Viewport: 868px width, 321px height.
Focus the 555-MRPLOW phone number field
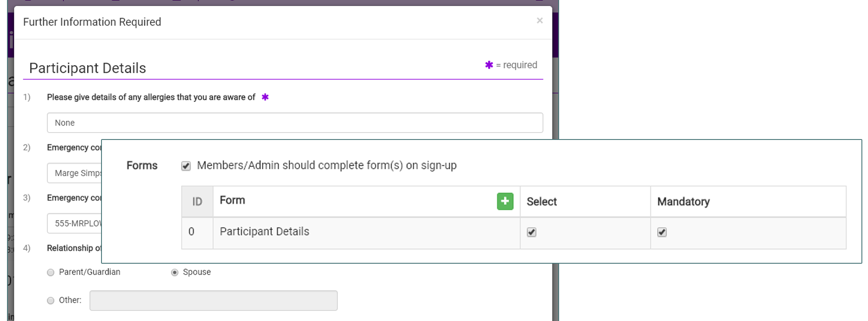coord(74,223)
